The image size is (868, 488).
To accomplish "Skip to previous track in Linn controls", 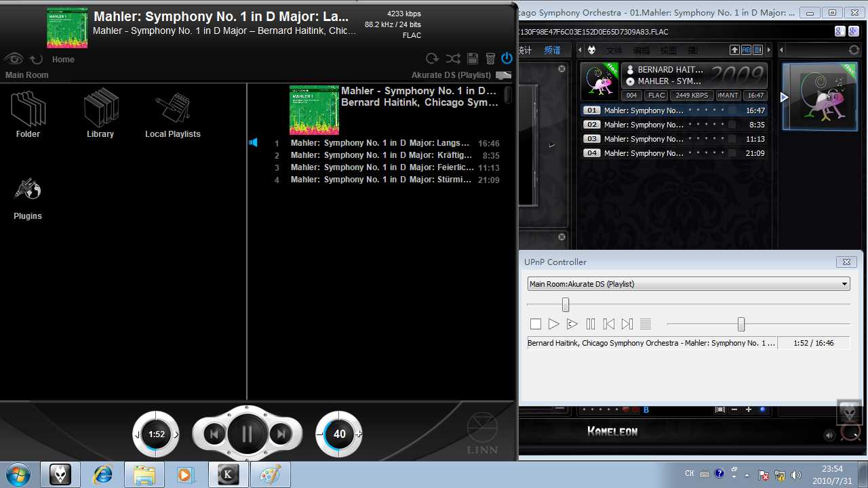I will point(214,434).
